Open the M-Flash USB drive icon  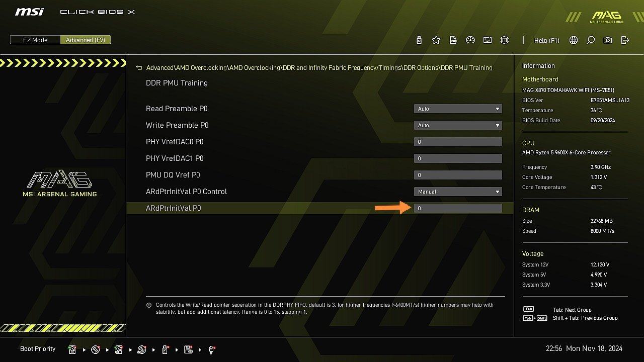419,40
